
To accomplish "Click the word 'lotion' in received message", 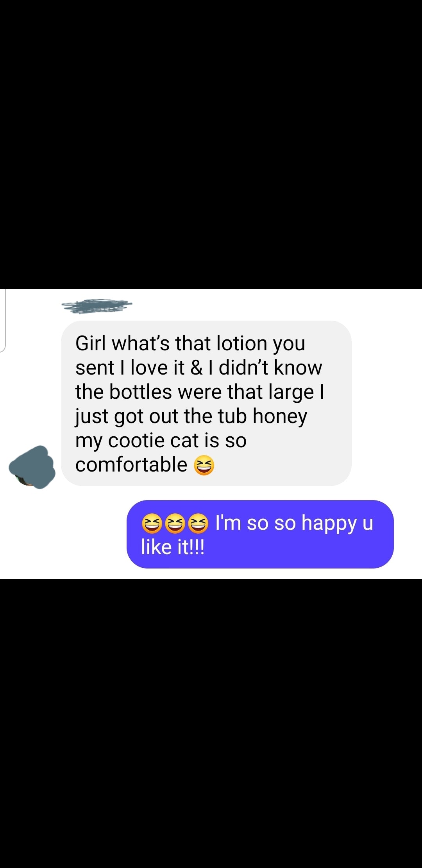I will point(241,343).
